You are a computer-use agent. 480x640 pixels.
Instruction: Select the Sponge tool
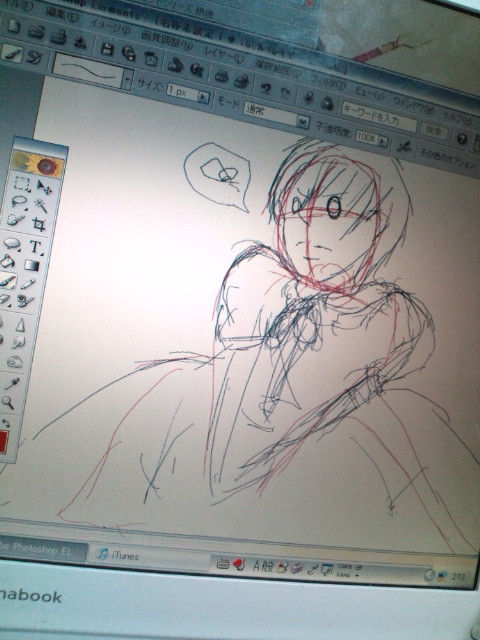15,362
